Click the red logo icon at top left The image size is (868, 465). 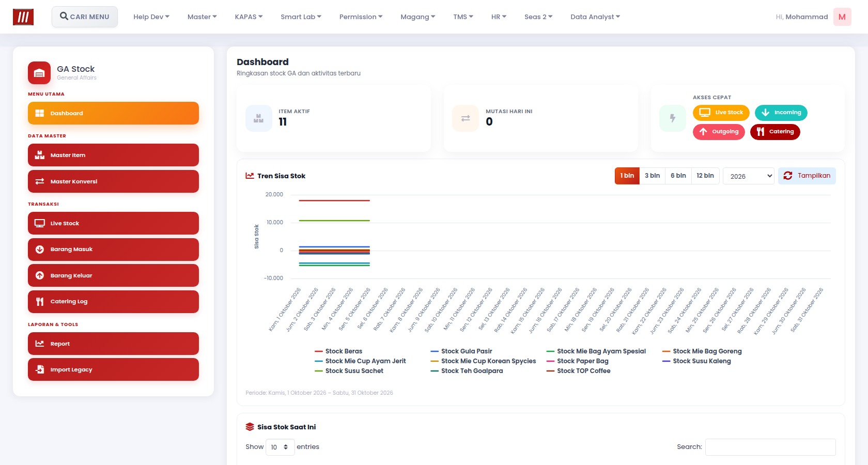(x=23, y=17)
